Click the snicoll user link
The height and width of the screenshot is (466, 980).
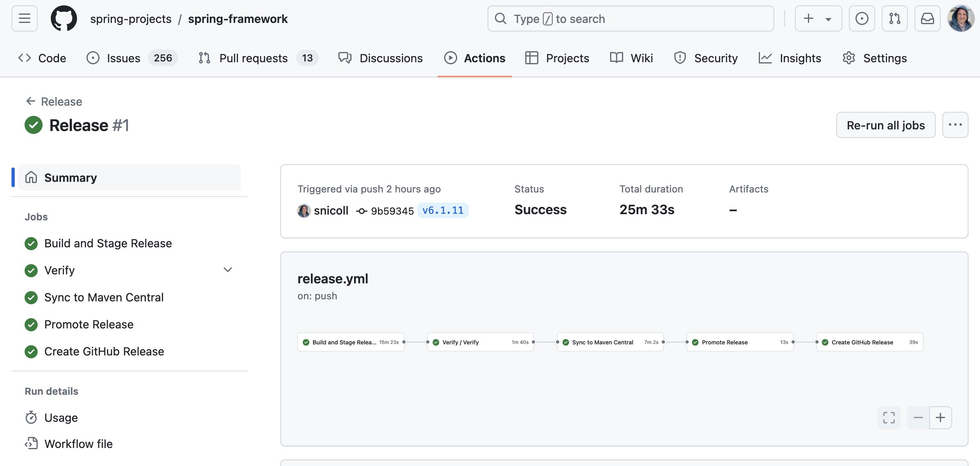click(331, 210)
